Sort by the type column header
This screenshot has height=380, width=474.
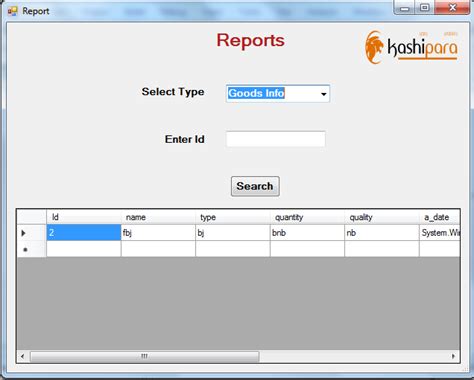tap(233, 217)
